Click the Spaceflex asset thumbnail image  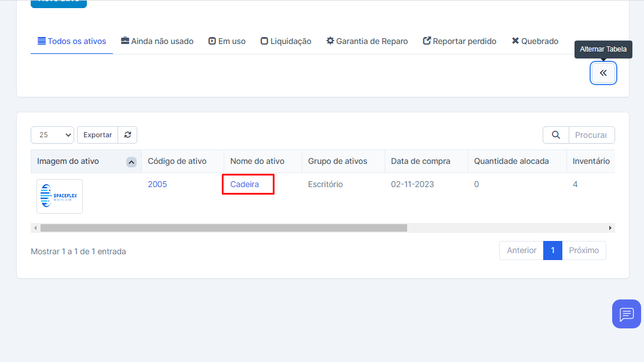tap(60, 196)
